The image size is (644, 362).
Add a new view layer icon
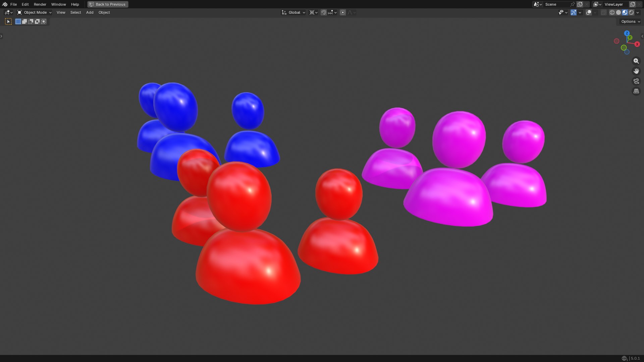(633, 4)
